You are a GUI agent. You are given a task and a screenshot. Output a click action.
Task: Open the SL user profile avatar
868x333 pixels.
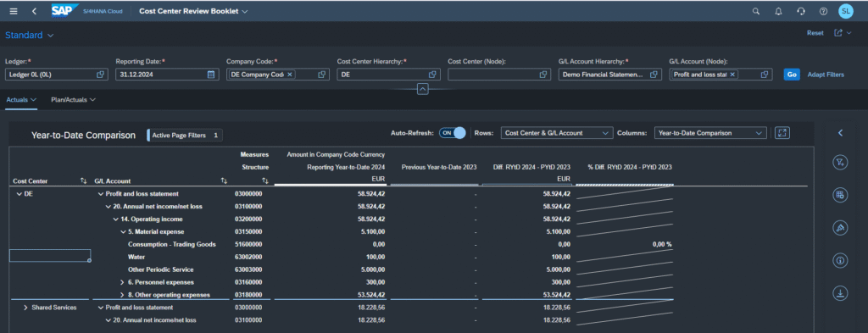[x=845, y=10]
